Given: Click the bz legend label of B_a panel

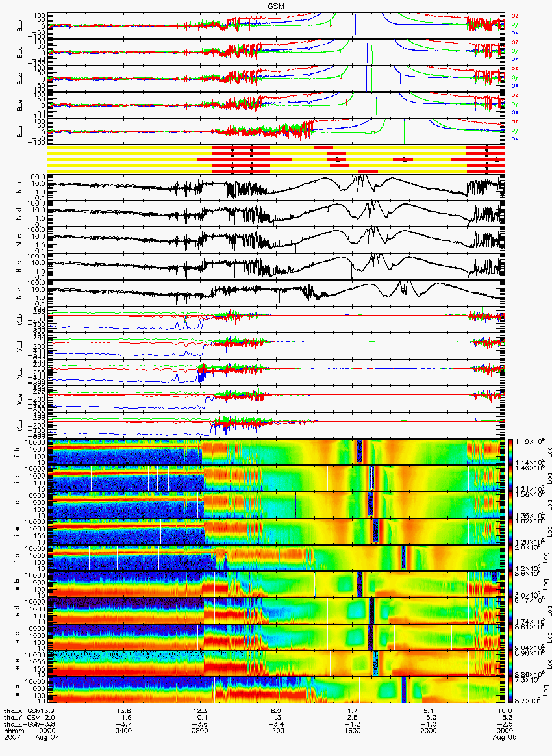Looking at the screenshot, I should [515, 121].
